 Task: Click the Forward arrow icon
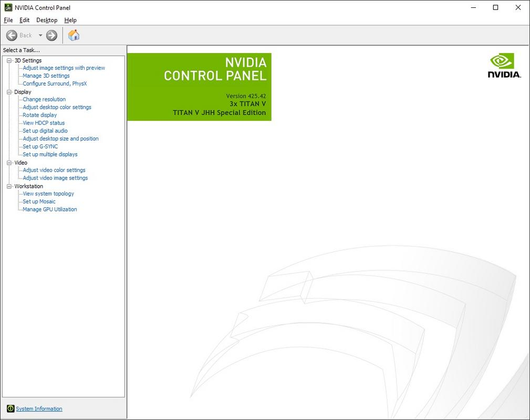[x=51, y=35]
